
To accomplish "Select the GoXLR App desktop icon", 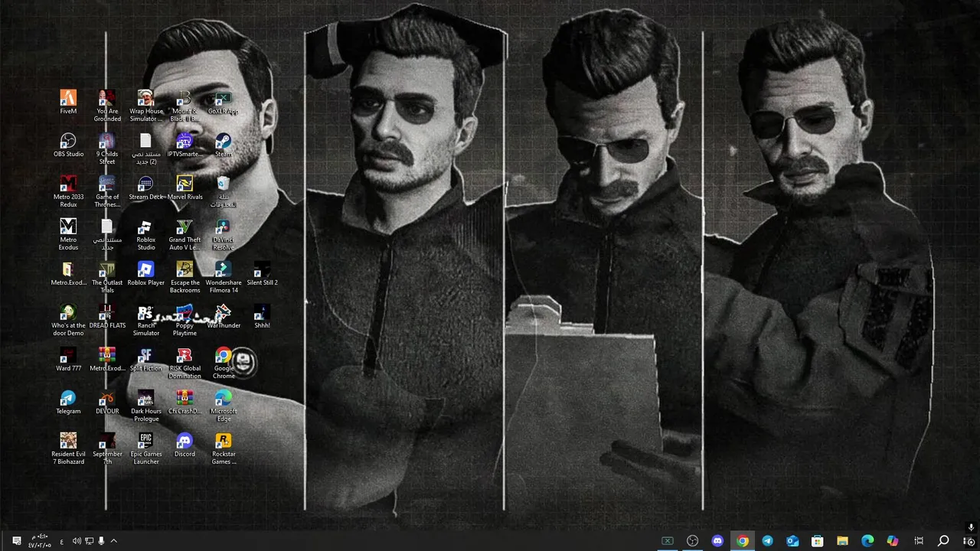I will [x=224, y=103].
